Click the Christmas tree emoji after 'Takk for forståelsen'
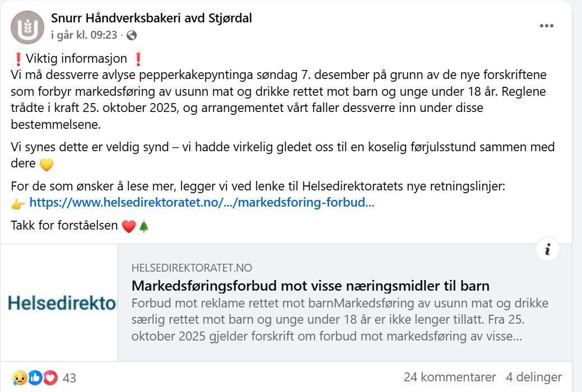This screenshot has width=582, height=392. 144,227
